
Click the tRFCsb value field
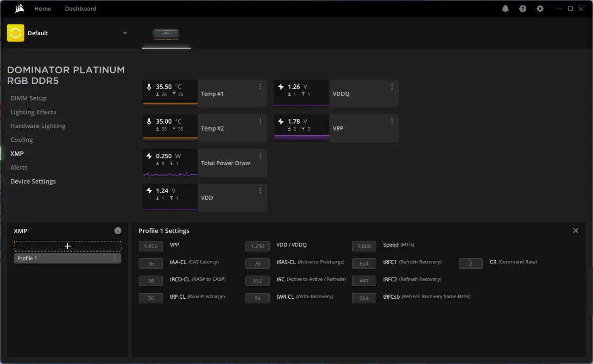[x=364, y=298]
